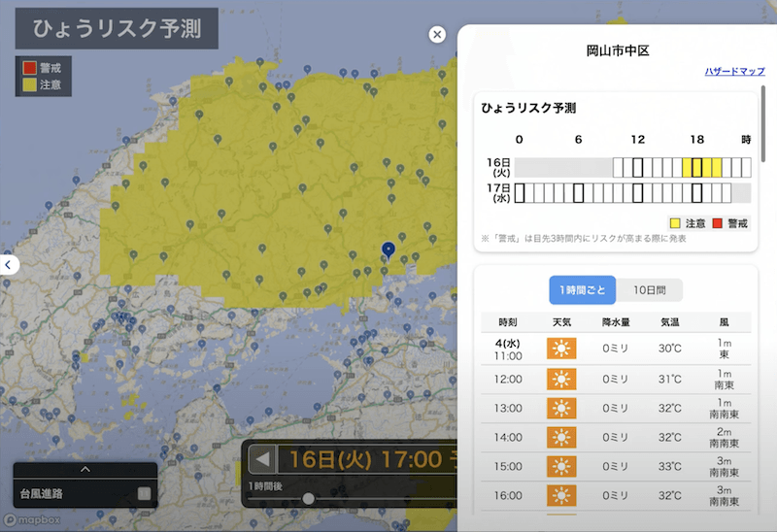Click the Mapbox logo
The width and height of the screenshot is (777, 532).
tap(31, 520)
